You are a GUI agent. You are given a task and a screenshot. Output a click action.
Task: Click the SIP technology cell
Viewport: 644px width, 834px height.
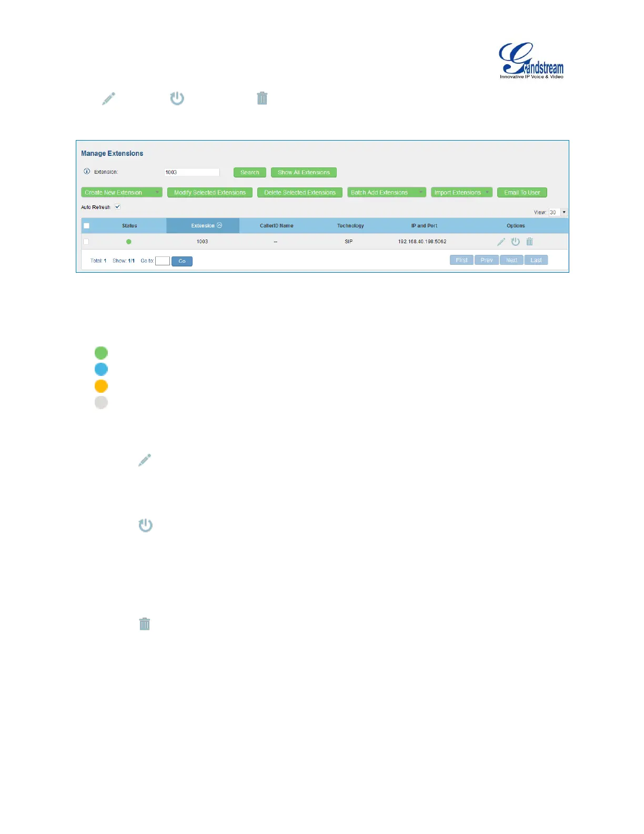coord(349,242)
